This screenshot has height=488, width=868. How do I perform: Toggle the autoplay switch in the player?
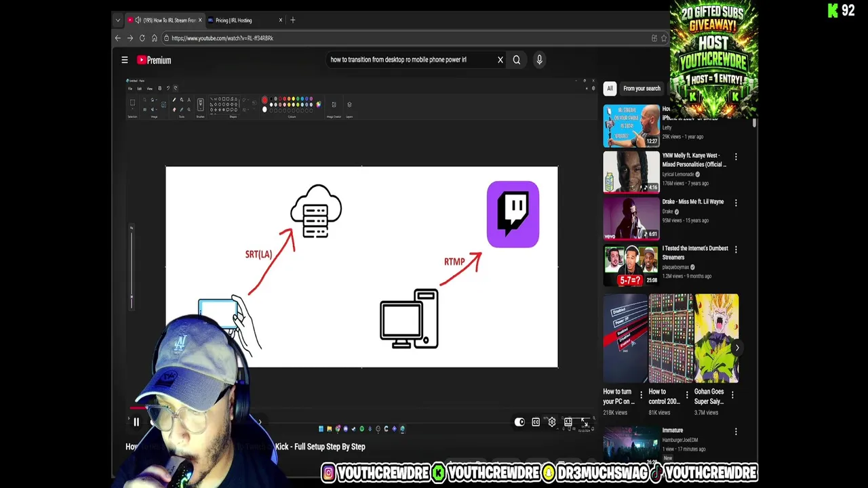pyautogui.click(x=519, y=422)
